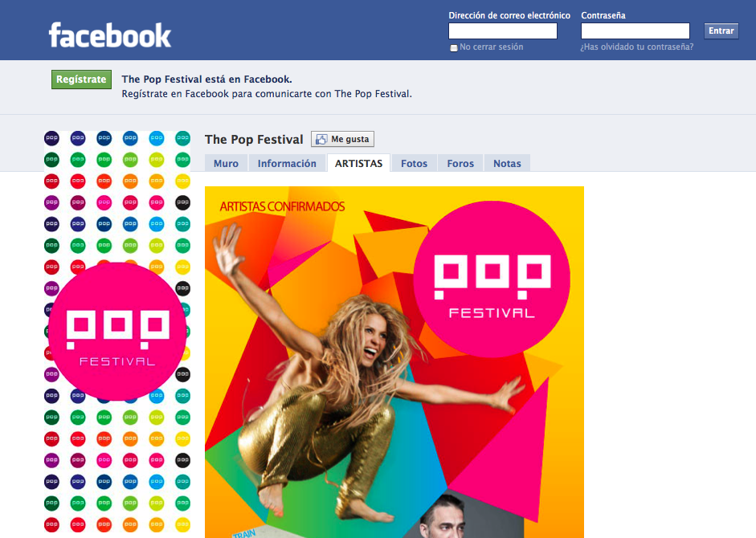Click the Facebook logo in header
This screenshot has height=538, width=756.
pos(110,35)
